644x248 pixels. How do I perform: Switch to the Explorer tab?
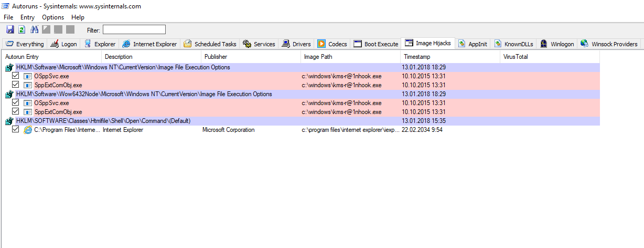coord(100,44)
